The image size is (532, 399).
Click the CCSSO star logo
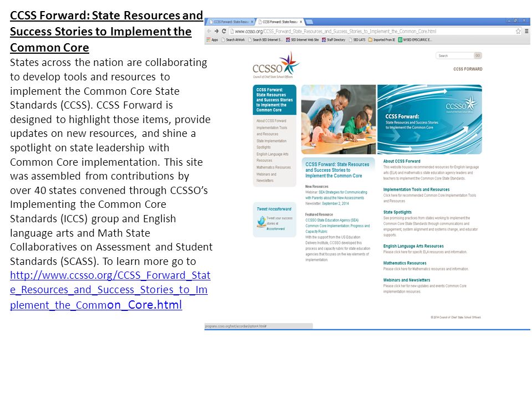click(290, 63)
